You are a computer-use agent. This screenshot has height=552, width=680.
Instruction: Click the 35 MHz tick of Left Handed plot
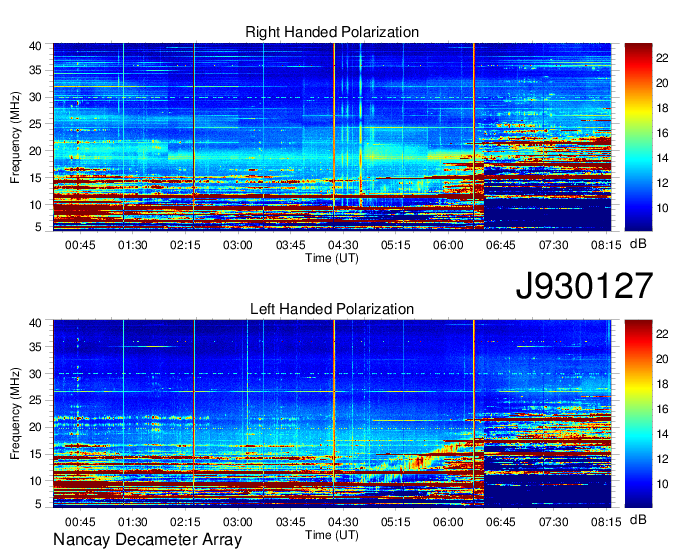(35, 347)
